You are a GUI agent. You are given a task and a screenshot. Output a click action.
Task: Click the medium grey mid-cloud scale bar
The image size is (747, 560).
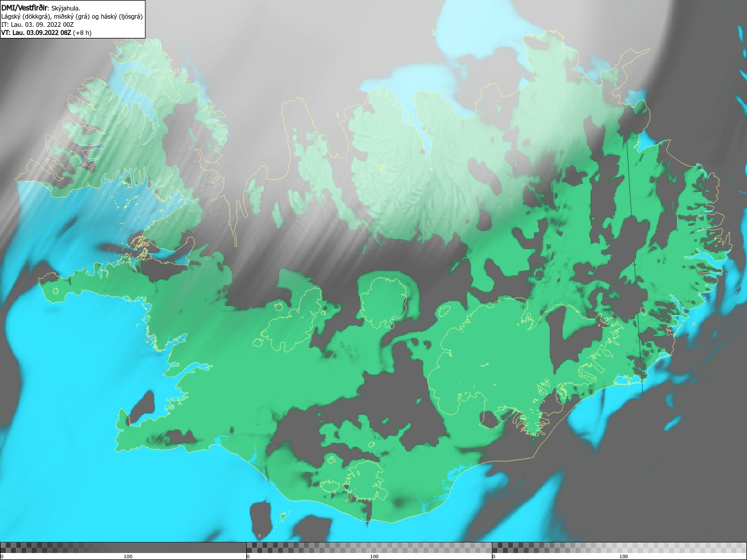coord(369,548)
